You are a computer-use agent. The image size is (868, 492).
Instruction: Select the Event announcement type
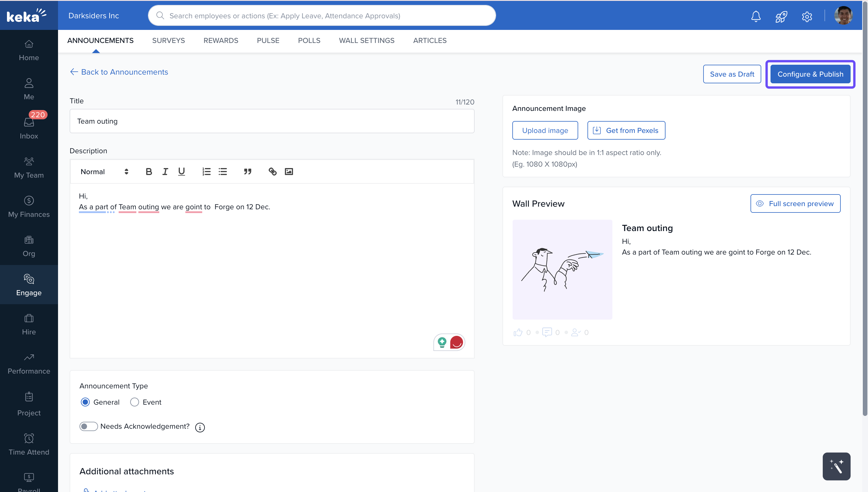[x=135, y=402]
